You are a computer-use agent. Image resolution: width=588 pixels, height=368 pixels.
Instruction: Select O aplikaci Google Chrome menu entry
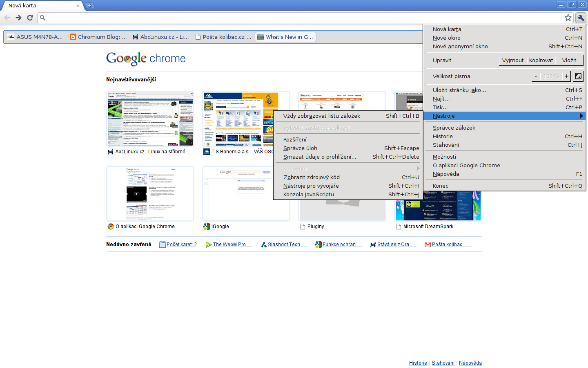pos(504,165)
